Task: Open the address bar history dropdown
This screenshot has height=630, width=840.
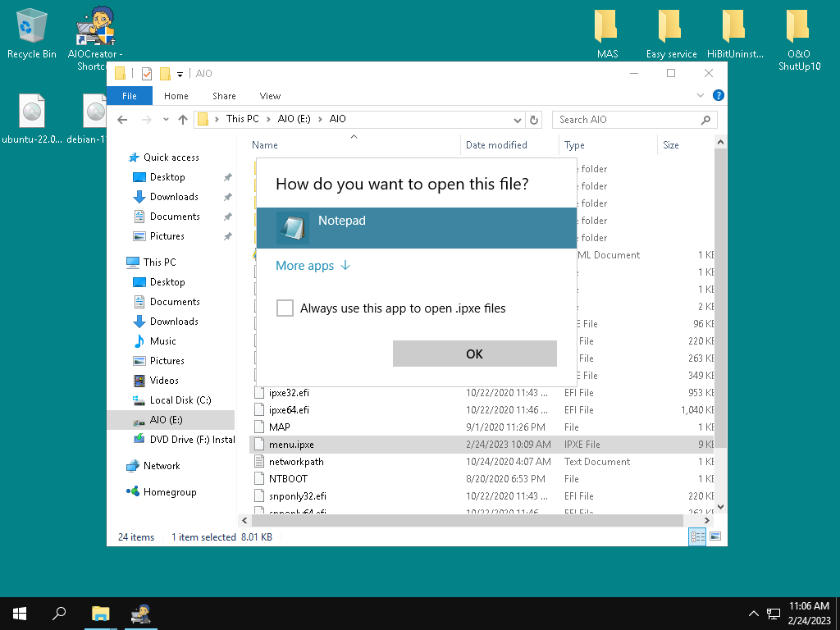Action: click(x=518, y=120)
